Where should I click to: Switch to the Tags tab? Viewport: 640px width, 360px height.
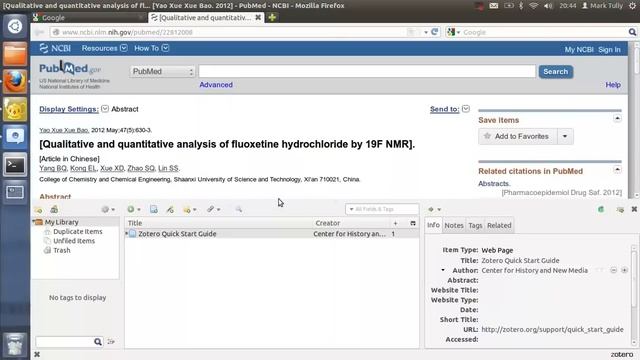[475, 225]
